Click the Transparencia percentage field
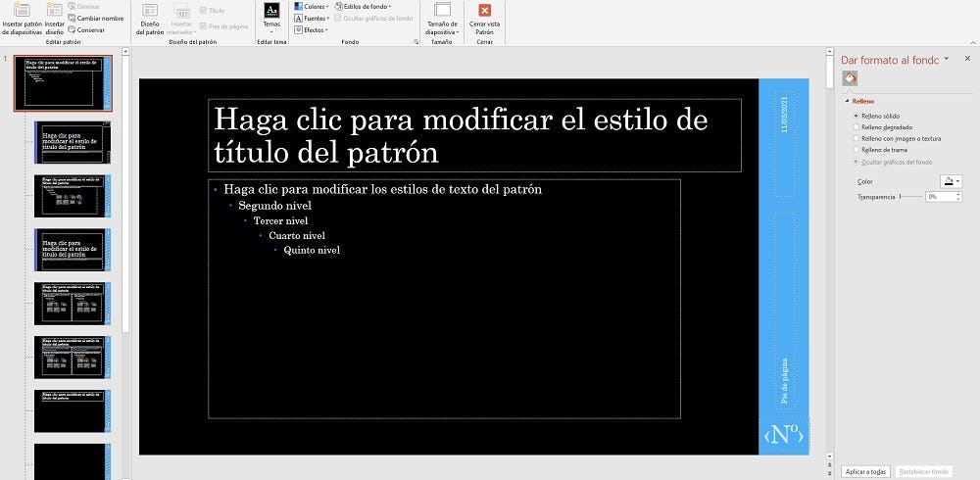 coord(942,197)
